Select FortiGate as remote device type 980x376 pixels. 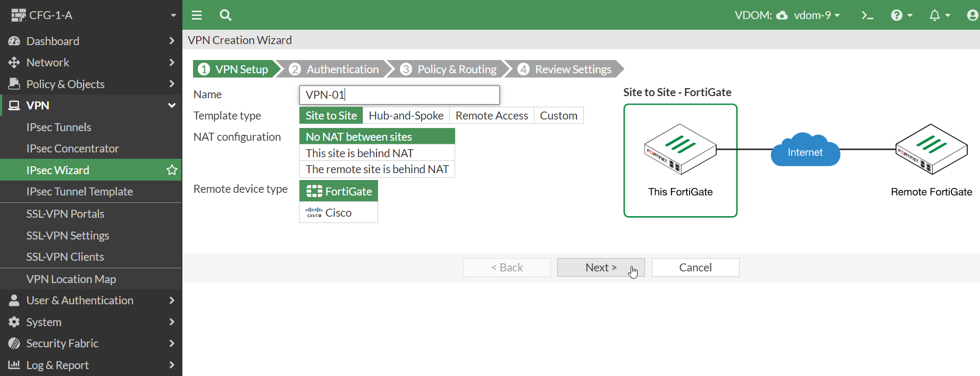[339, 191]
